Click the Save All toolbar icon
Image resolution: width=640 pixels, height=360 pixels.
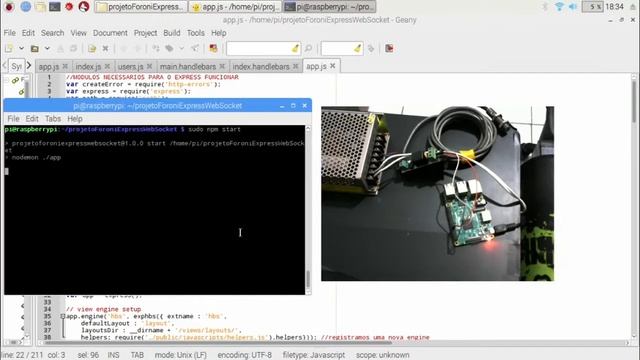pyautogui.click(x=73, y=49)
